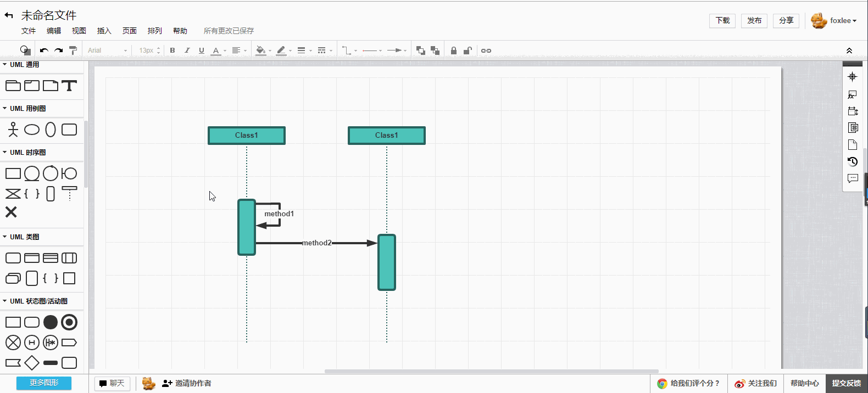
Task: Open the Arial font family dropdown
Action: coord(107,50)
